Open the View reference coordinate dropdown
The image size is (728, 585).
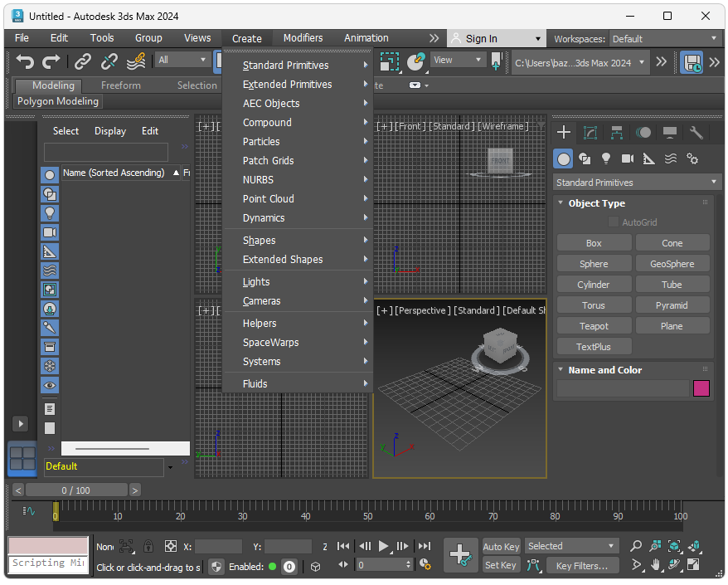click(x=458, y=60)
